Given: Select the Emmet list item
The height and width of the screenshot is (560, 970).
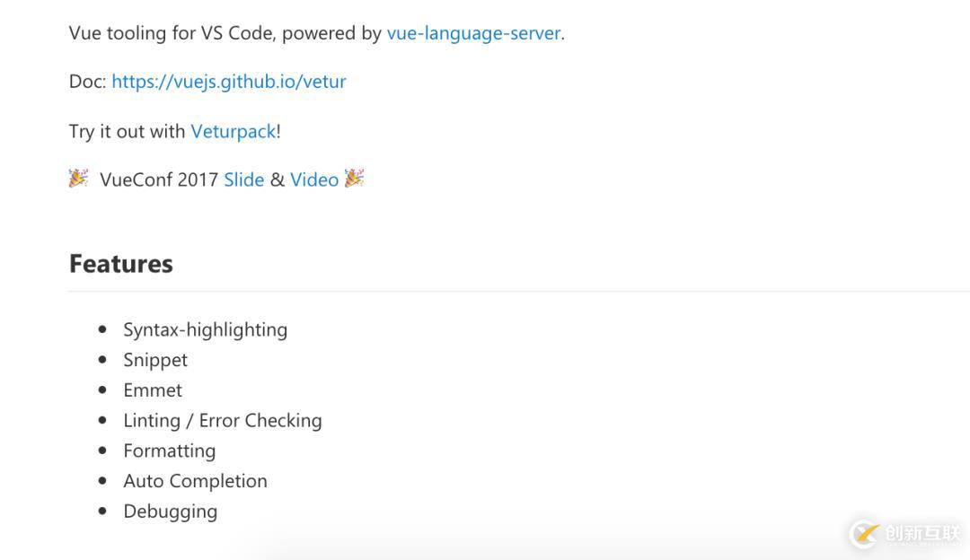Looking at the screenshot, I should click(153, 390).
